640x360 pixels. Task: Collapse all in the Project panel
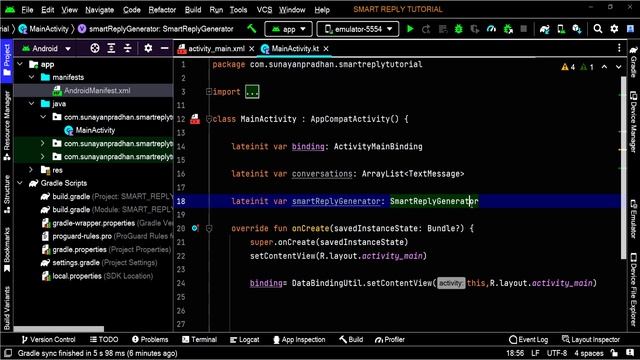(128, 49)
